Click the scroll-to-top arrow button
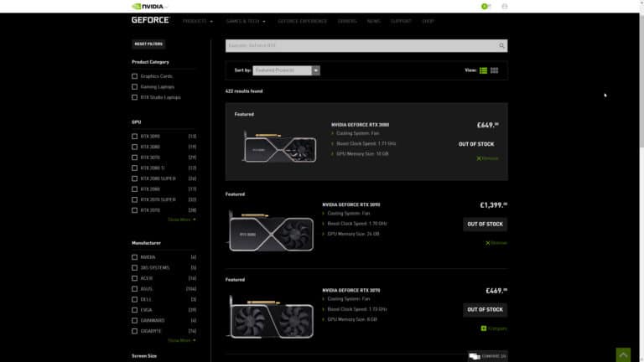 622,354
